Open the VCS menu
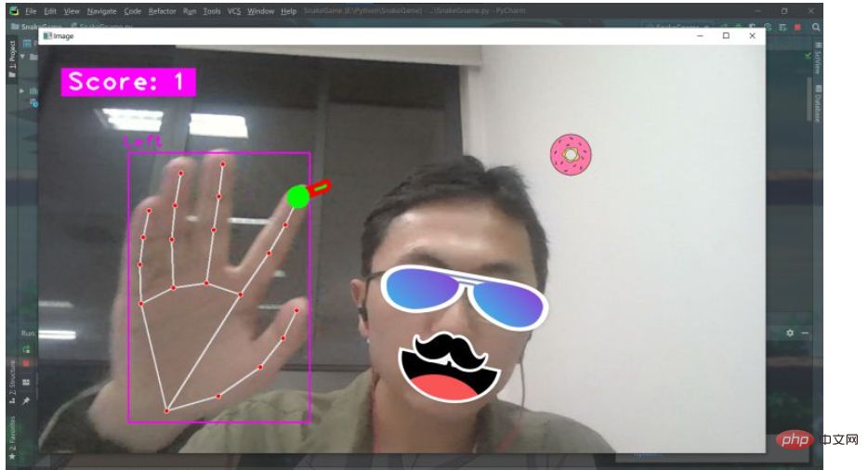 point(234,11)
